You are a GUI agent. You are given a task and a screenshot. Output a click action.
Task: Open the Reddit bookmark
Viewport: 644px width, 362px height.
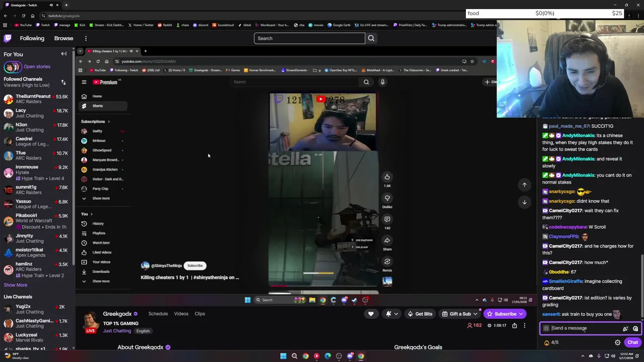[165, 25]
